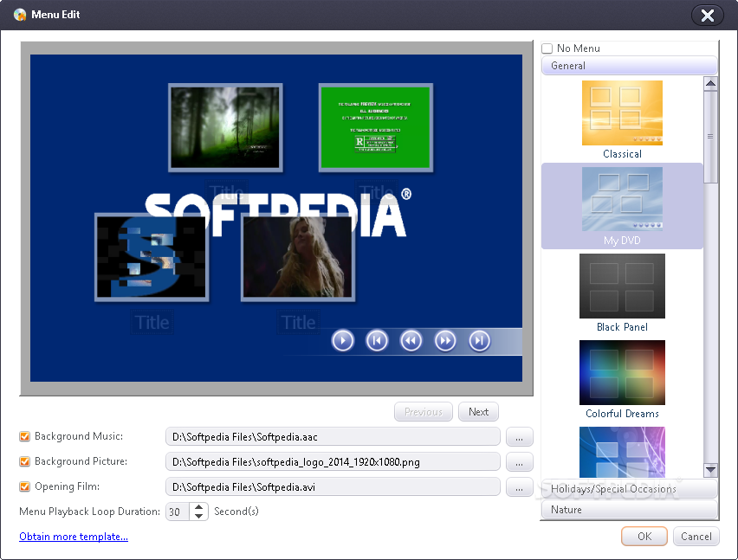The height and width of the screenshot is (560, 738).
Task: Select the green rating screen thumbnail
Action: click(376, 127)
